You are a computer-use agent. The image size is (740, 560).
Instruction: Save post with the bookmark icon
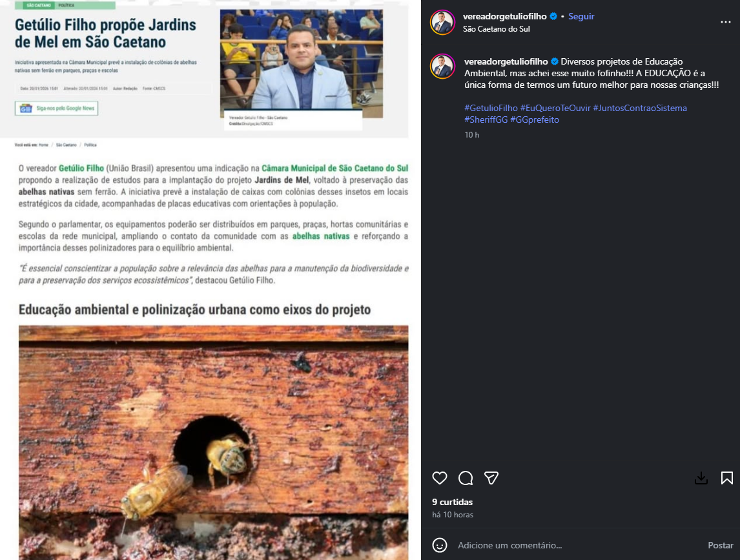point(727,478)
